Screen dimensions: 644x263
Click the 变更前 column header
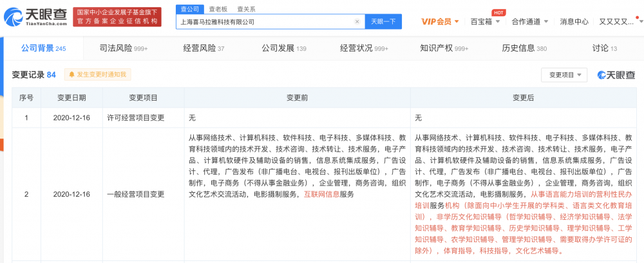click(x=298, y=98)
